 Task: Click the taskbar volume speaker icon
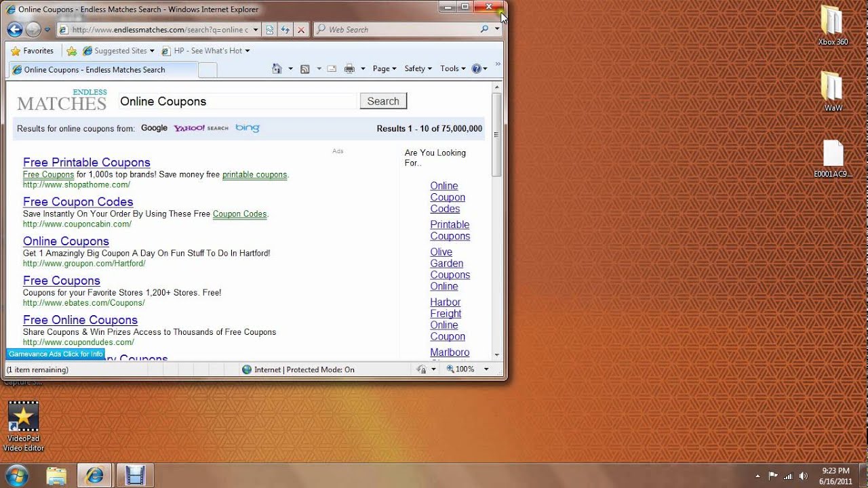804,476
